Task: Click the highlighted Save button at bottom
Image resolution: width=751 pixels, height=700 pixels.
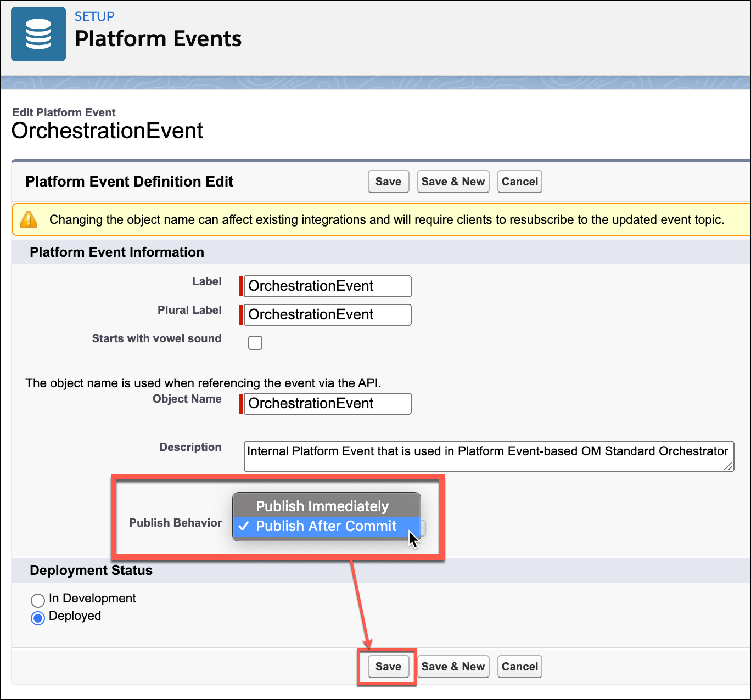Action: (388, 666)
